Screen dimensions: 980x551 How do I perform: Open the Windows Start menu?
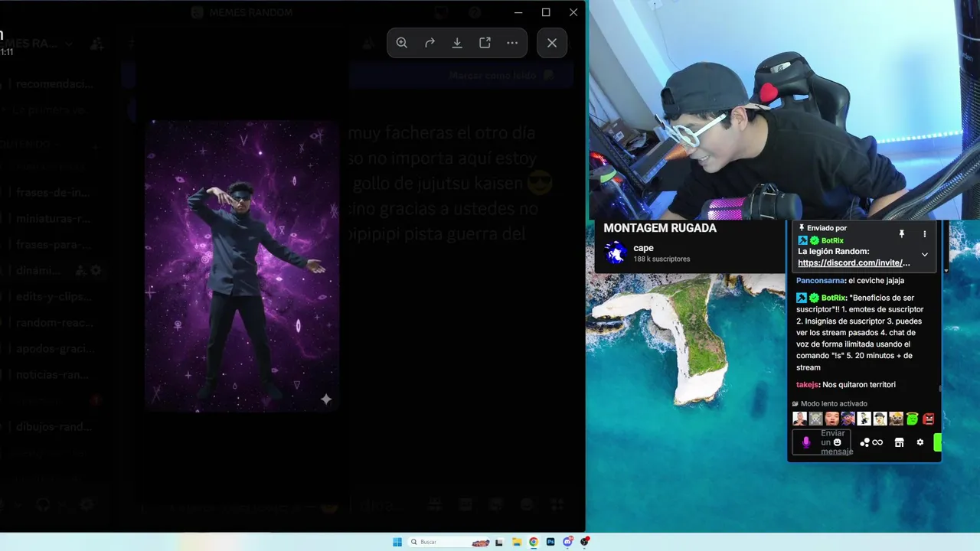tap(397, 542)
